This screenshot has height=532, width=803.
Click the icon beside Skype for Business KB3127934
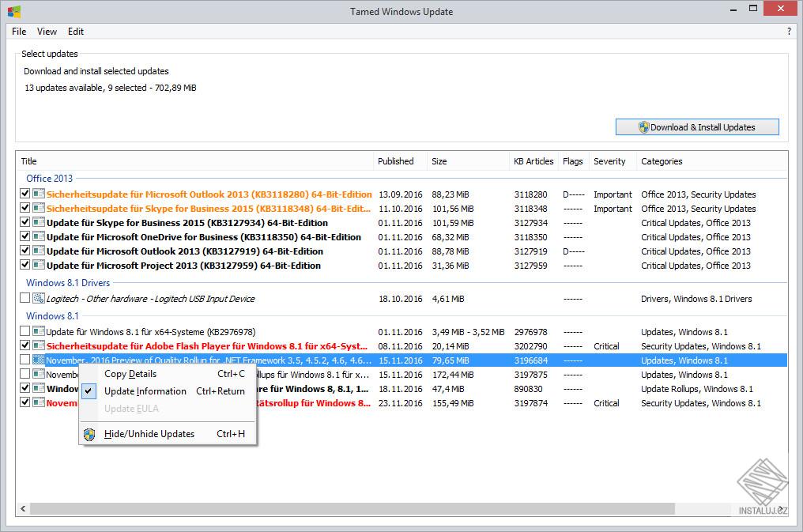39,222
